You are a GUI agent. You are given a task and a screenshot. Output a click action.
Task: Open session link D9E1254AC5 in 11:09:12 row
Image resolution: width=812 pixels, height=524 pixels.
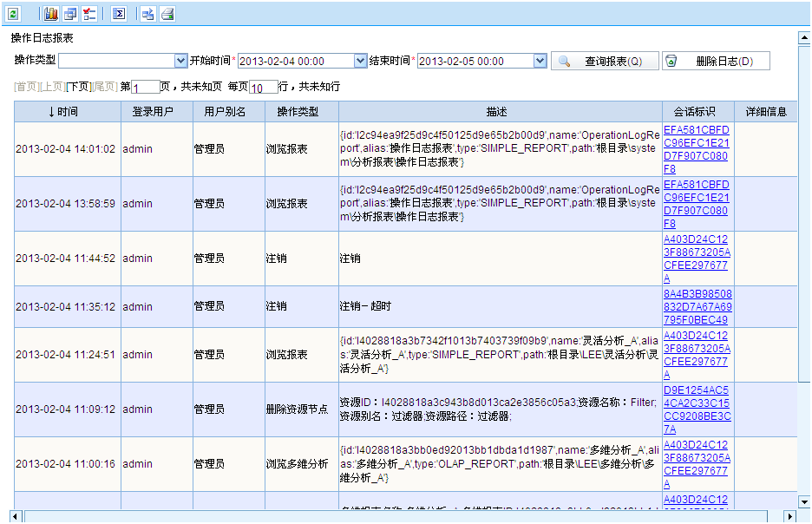(697, 409)
